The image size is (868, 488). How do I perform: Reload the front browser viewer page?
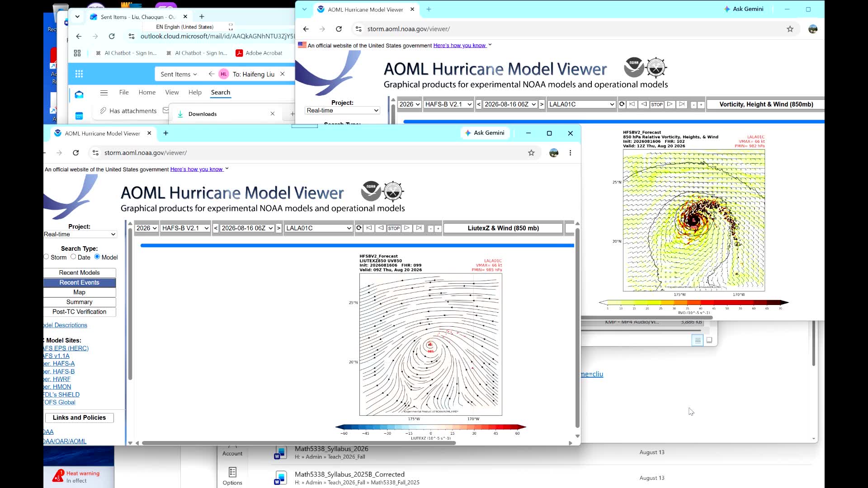pos(76,153)
